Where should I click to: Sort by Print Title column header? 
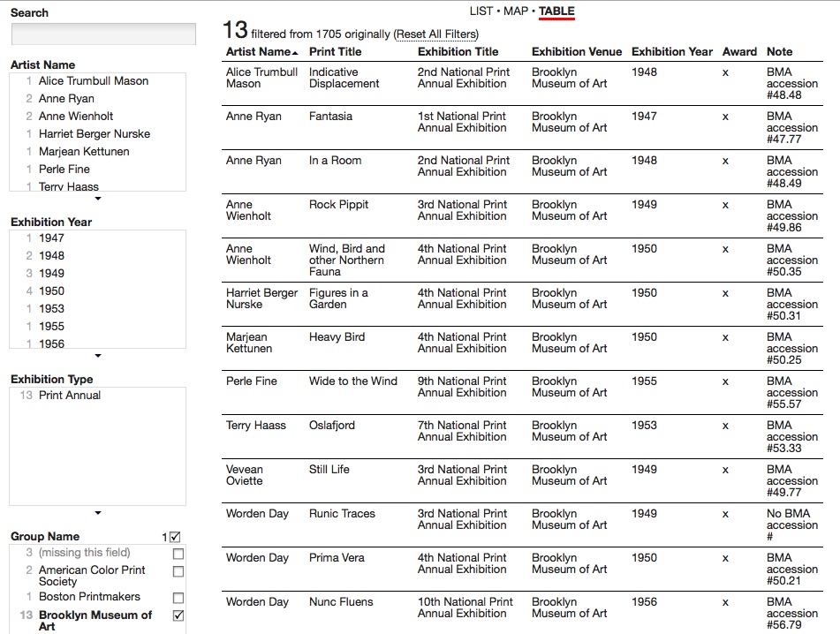pos(336,52)
